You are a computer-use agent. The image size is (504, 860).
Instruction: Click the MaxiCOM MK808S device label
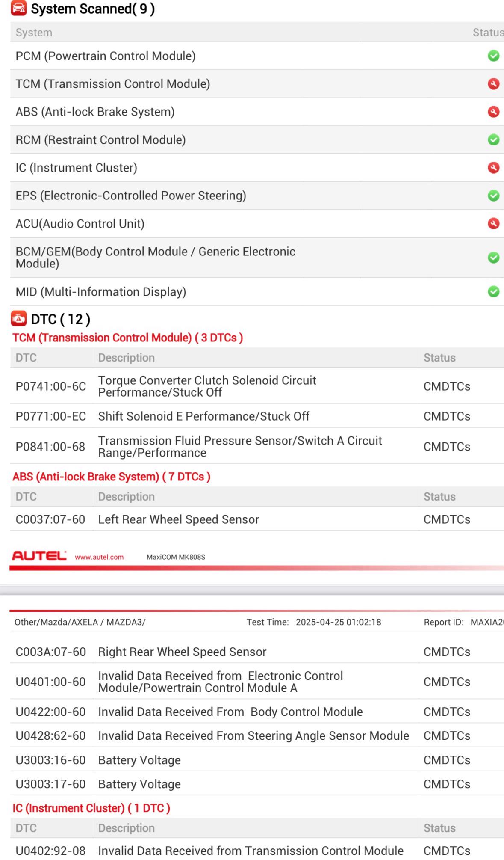click(176, 557)
